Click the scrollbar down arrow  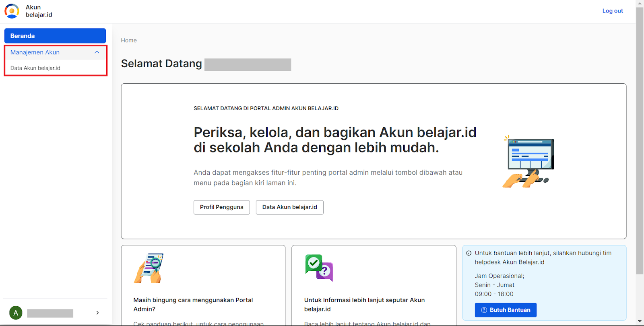[x=640, y=322]
